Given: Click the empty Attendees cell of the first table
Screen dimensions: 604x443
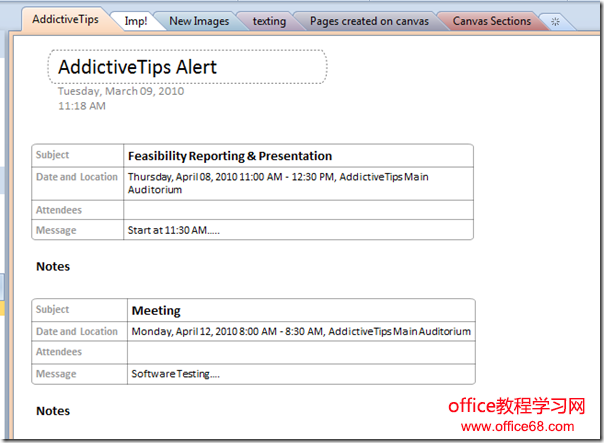Looking at the screenshot, I should pos(298,210).
